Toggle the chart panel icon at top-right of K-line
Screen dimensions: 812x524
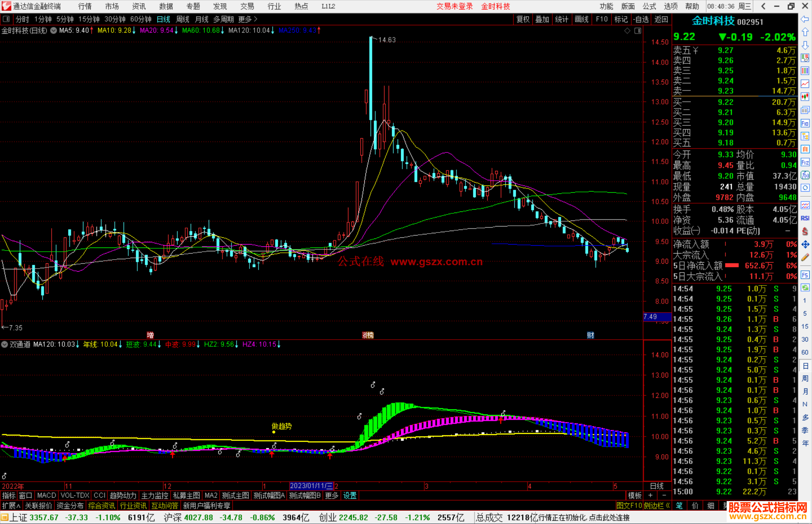(x=638, y=31)
